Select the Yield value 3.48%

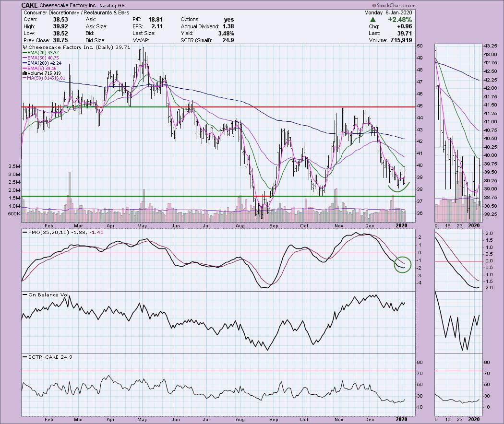(x=226, y=34)
